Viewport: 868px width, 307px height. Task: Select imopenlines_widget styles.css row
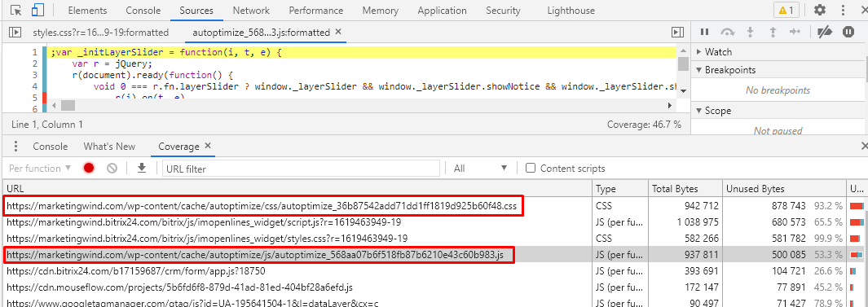coord(434,239)
